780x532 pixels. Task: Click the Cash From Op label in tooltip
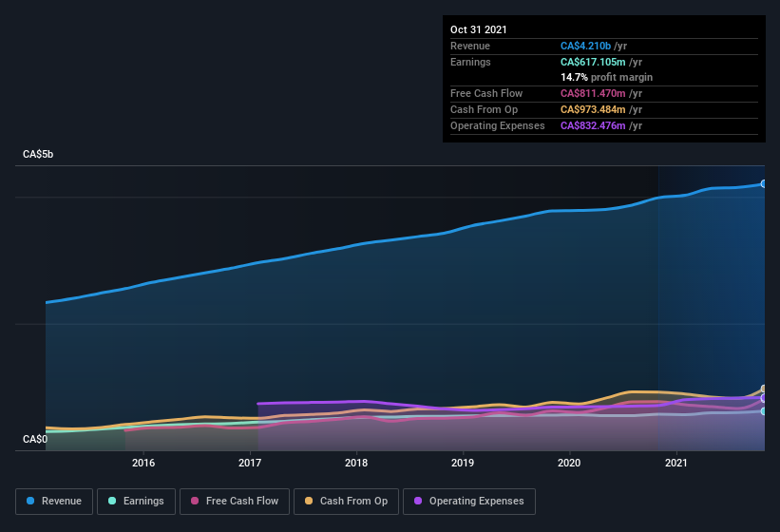click(484, 109)
